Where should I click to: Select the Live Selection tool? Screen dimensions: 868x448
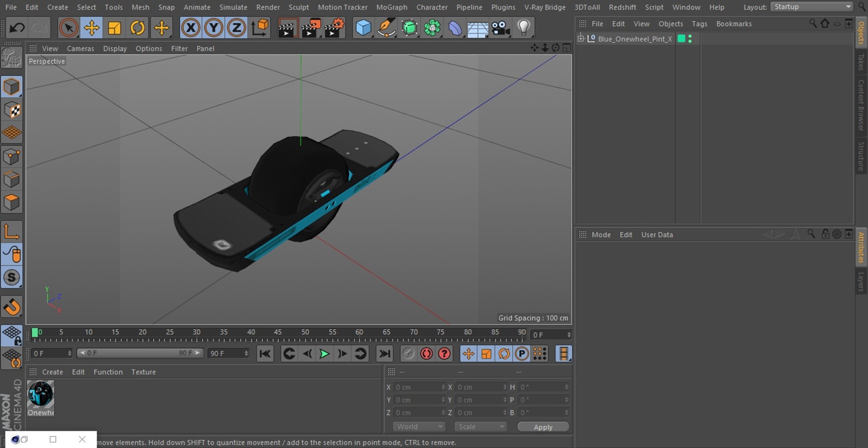pyautogui.click(x=68, y=28)
